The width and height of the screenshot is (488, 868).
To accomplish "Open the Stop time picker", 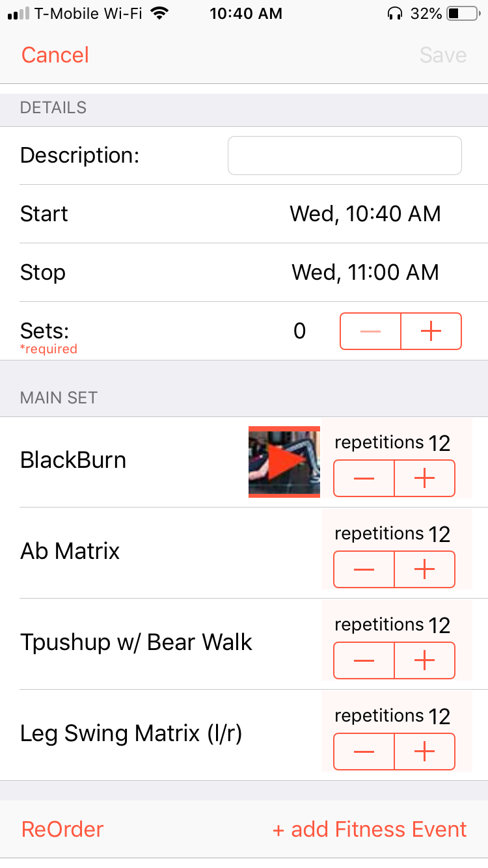I will pos(365,272).
